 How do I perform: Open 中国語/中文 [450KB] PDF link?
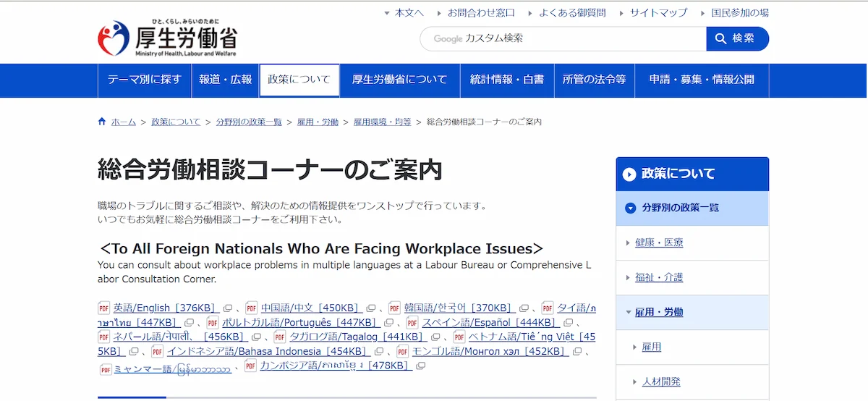(310, 308)
